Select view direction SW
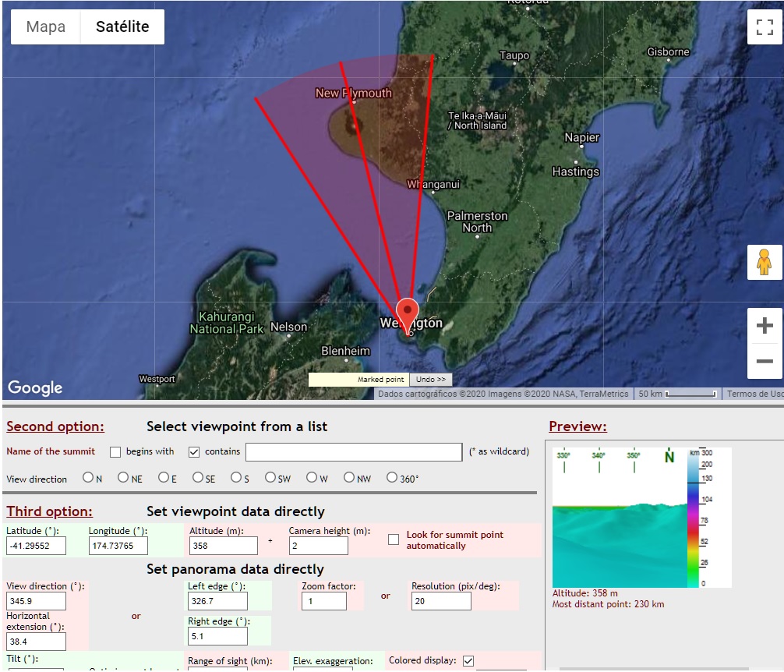784x672 pixels. point(270,478)
